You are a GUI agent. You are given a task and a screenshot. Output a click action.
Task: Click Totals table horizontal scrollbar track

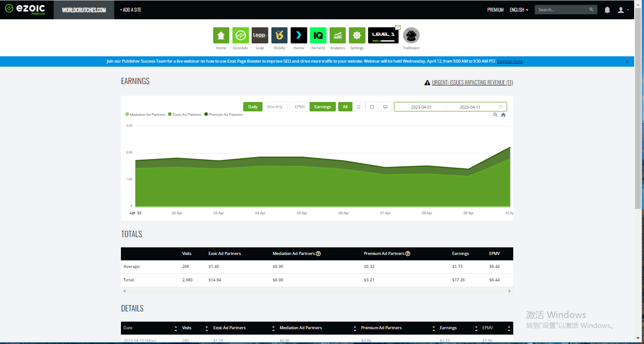[x=317, y=291]
